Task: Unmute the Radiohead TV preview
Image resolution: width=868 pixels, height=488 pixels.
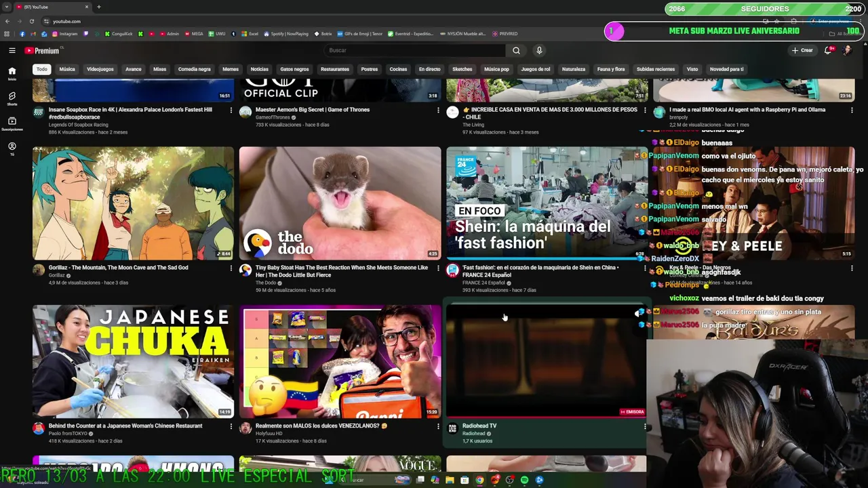Action: tap(638, 313)
